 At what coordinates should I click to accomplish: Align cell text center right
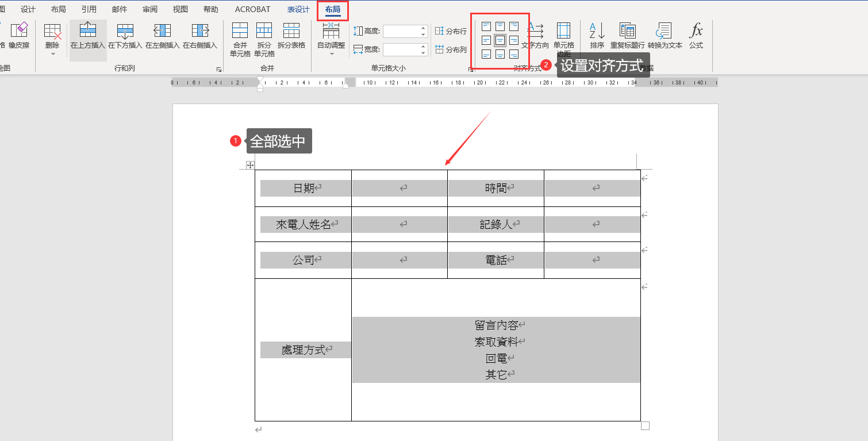tap(514, 40)
